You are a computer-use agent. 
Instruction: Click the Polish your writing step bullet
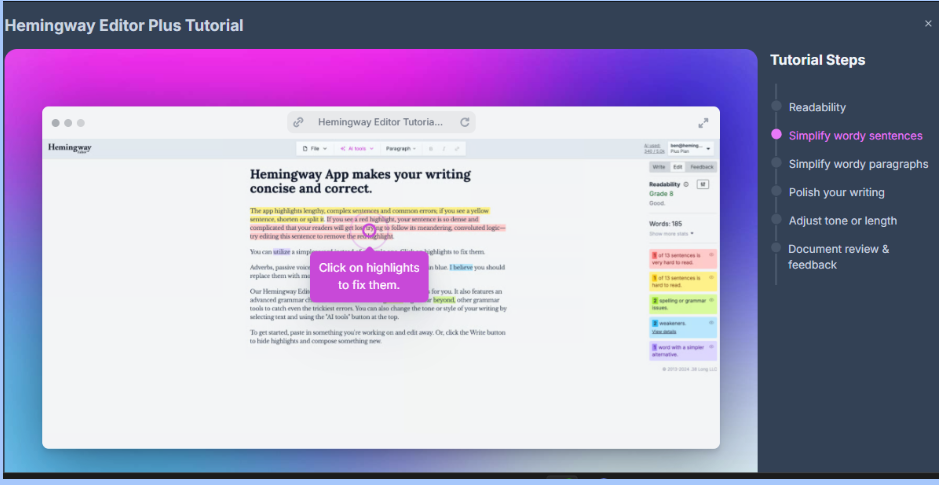[776, 191]
